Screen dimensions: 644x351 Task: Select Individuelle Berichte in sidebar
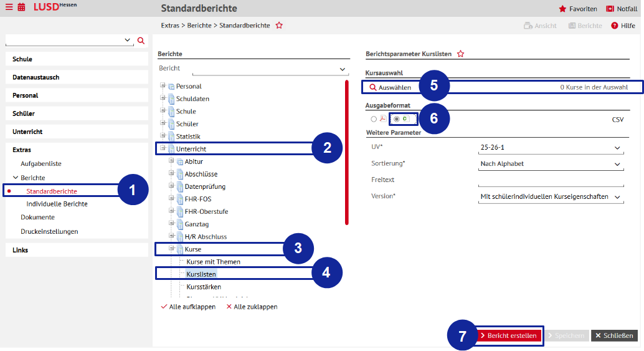point(57,204)
